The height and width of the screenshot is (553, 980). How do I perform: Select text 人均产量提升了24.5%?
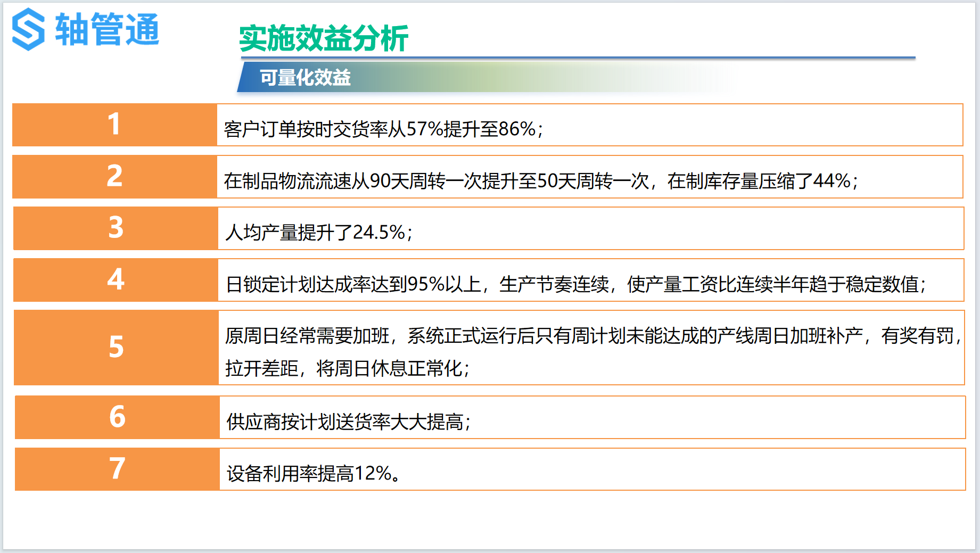click(x=315, y=233)
